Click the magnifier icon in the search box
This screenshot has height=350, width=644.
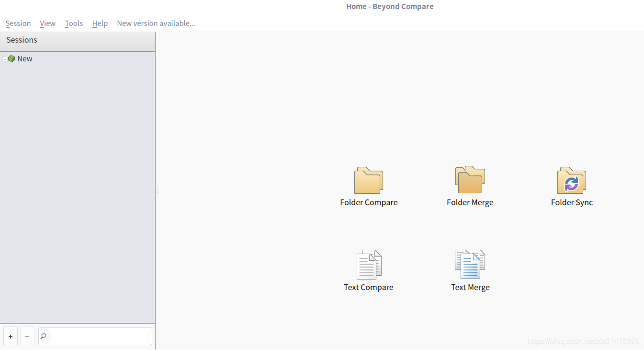pyautogui.click(x=44, y=337)
